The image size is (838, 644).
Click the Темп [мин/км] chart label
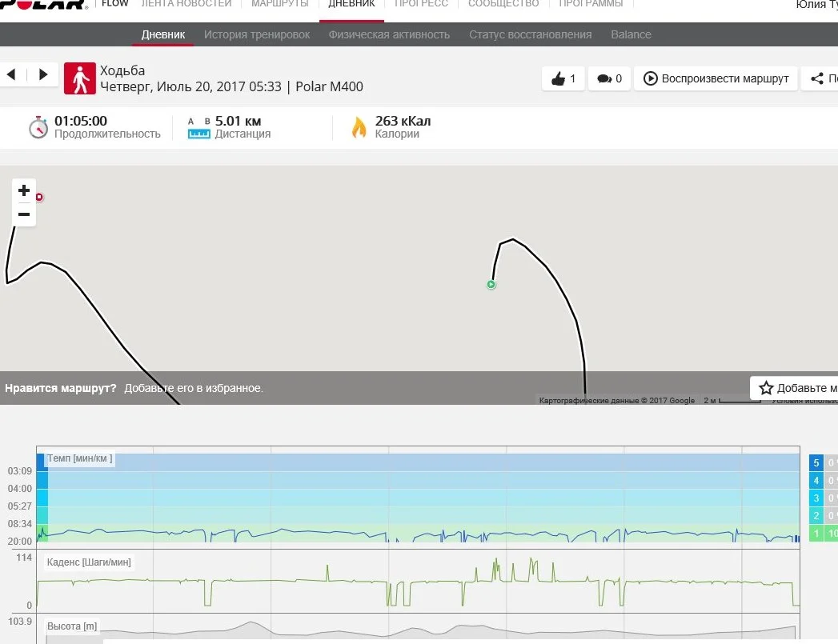(79, 458)
